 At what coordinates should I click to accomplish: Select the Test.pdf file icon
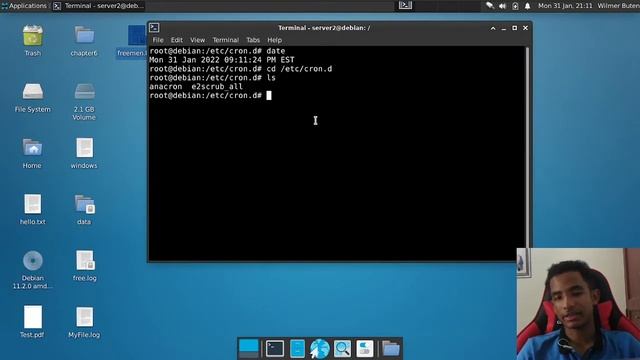[33, 317]
